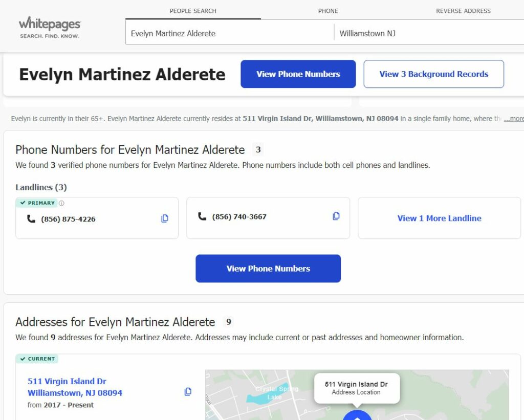
Task: Open View 3 Background Records
Action: point(434,74)
